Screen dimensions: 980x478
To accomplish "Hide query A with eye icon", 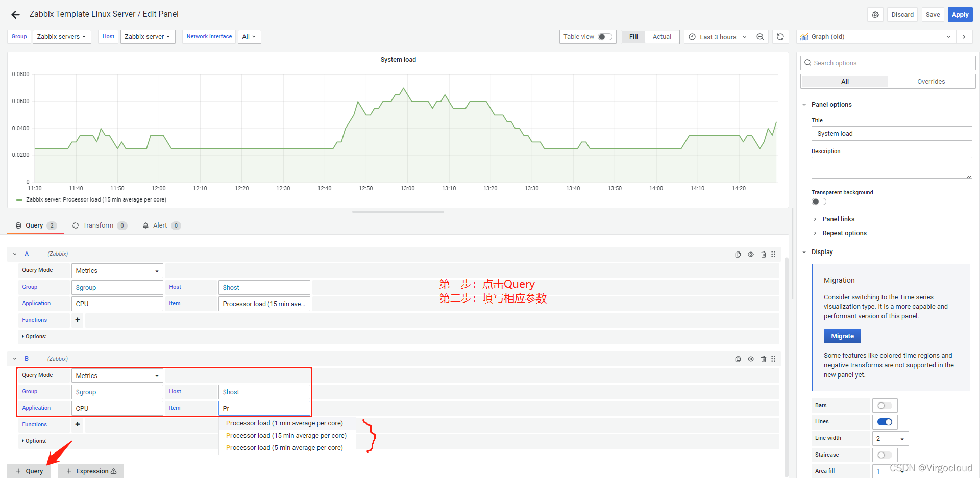I will pyautogui.click(x=751, y=254).
